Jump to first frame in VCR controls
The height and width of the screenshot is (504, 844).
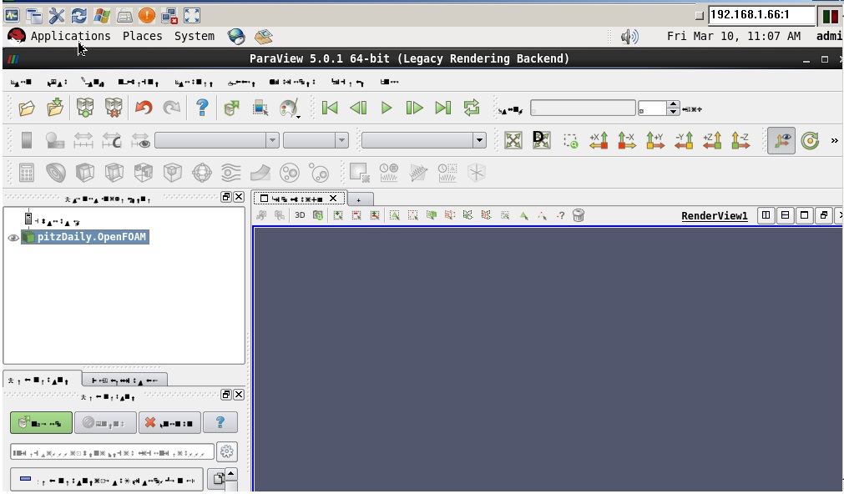[x=330, y=108]
